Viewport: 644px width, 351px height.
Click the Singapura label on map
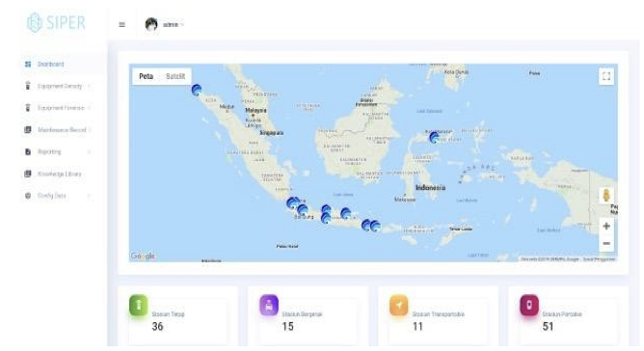pos(272,133)
